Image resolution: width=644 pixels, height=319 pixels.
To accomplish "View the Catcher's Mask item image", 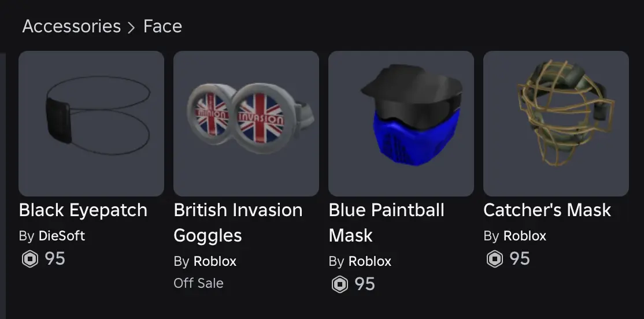I will point(556,124).
